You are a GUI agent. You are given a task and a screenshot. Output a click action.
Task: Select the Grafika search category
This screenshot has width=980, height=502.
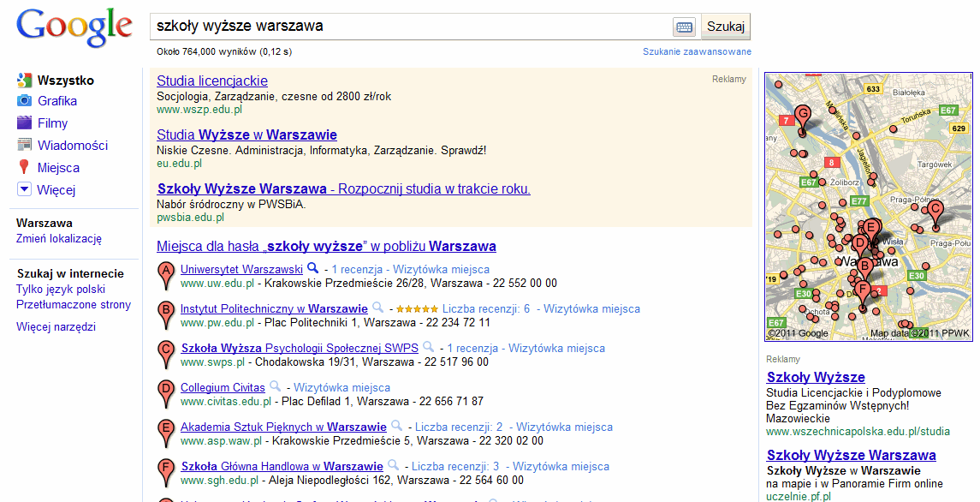57,101
